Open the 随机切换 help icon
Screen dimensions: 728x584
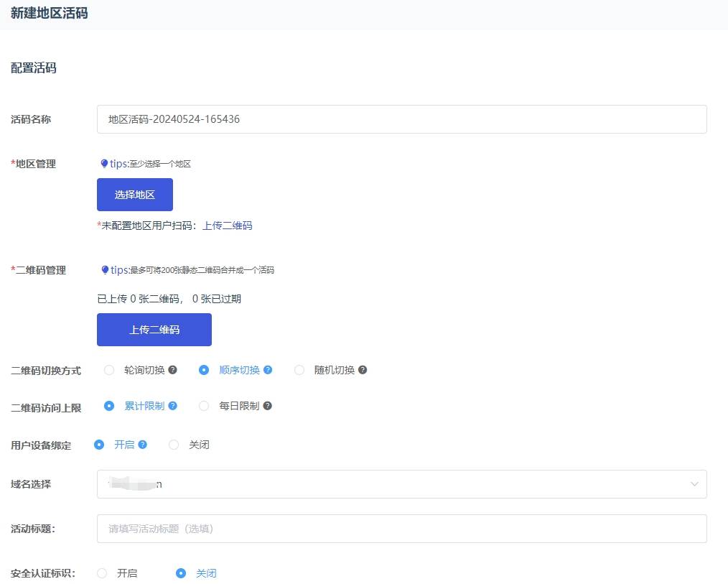[363, 370]
